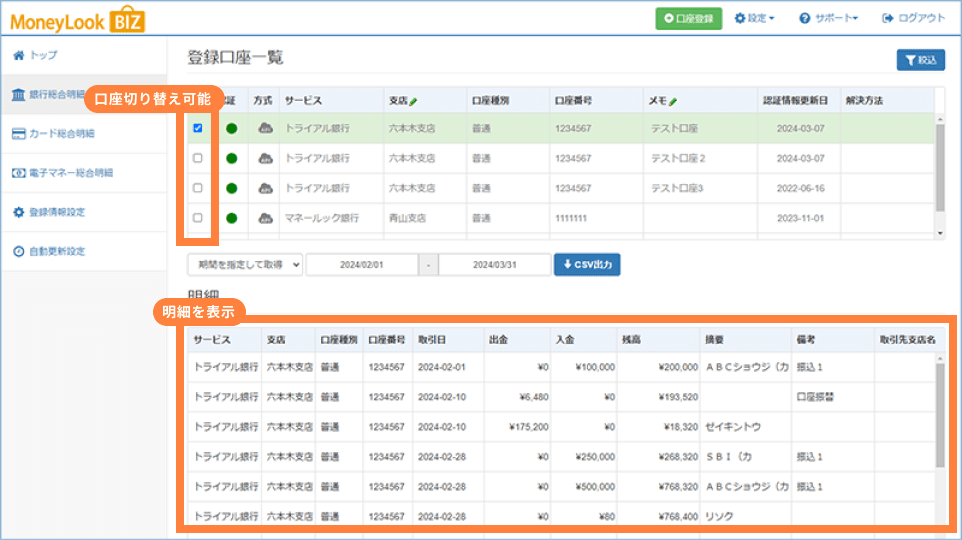962x540 pixels.
Task: Click the 2022-06-16 date cell
Action: [x=800, y=188]
